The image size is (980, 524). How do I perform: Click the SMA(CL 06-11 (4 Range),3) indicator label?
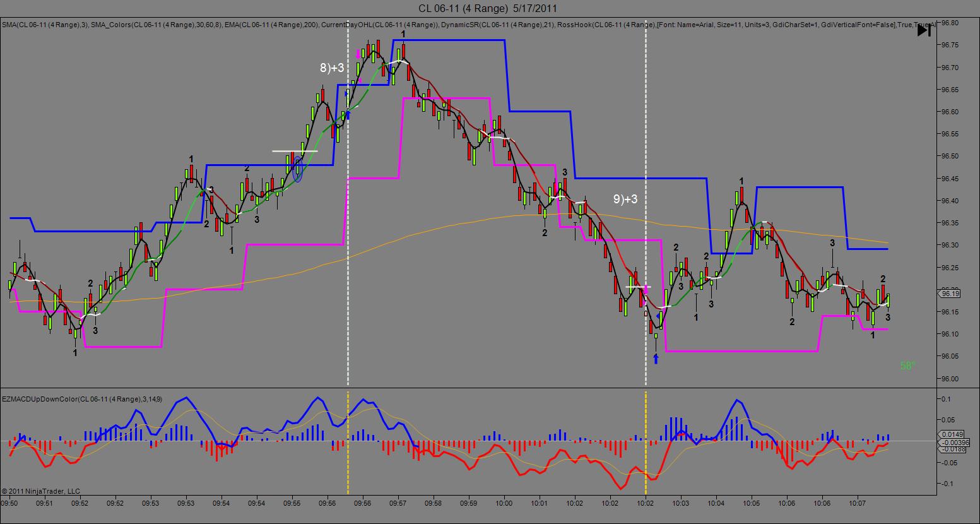44,25
